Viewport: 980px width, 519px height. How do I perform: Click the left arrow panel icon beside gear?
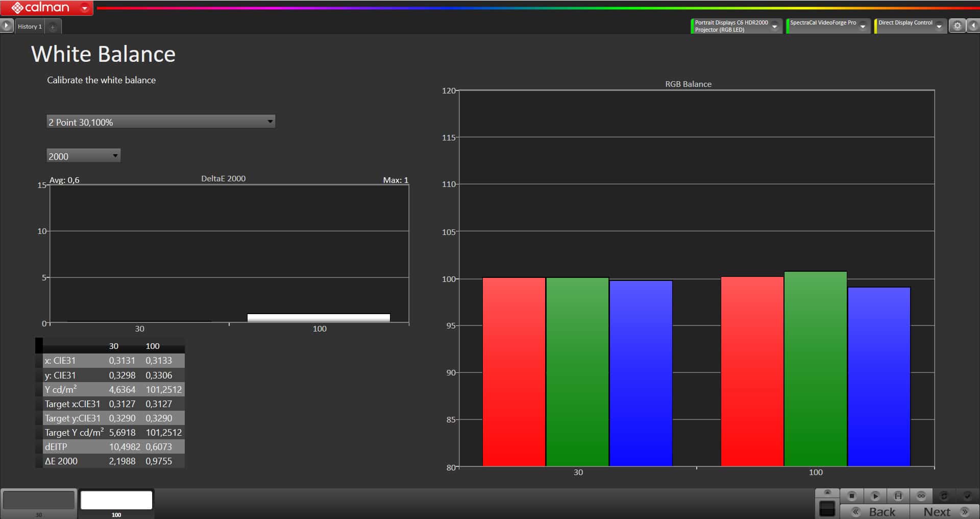point(973,26)
